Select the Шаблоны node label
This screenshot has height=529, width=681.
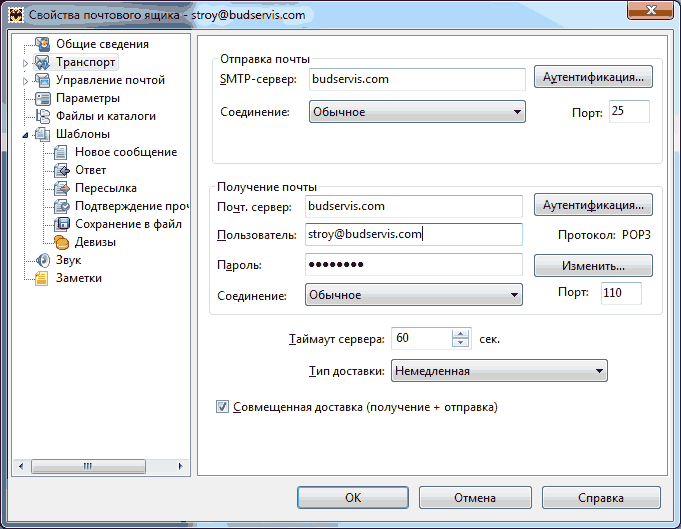(x=83, y=134)
